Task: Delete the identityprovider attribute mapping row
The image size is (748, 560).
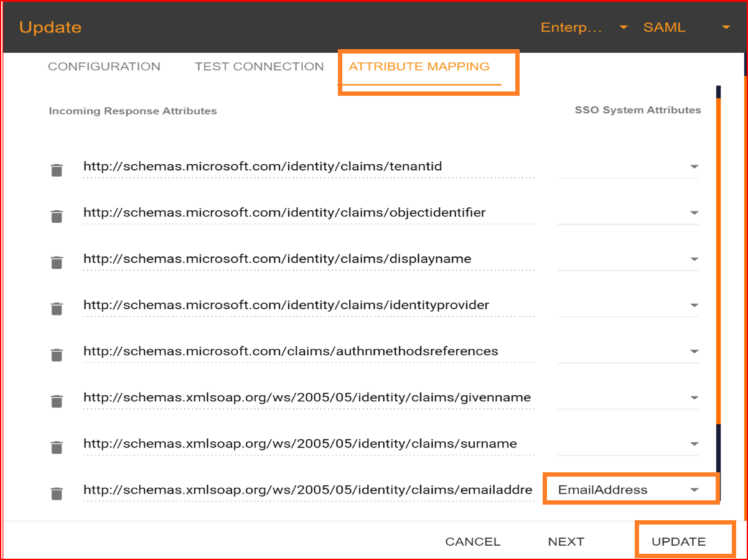Action: coord(57,309)
